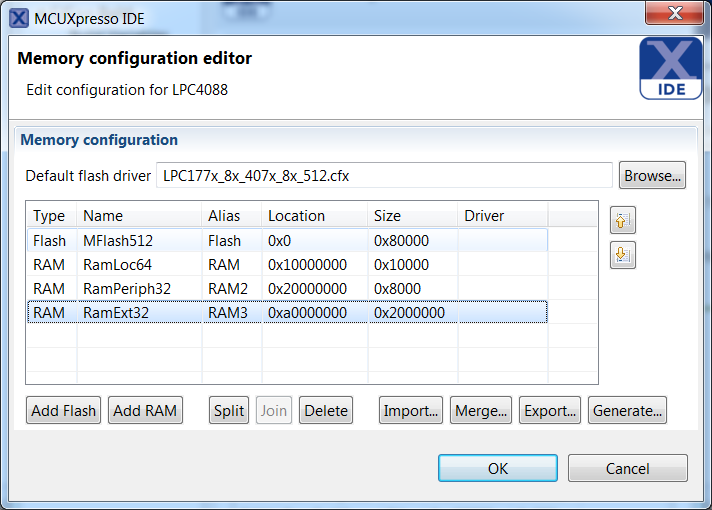Viewport: 712px width, 510px height.
Task: Click the Driver cell of RamExt32 row
Action: [503, 312]
